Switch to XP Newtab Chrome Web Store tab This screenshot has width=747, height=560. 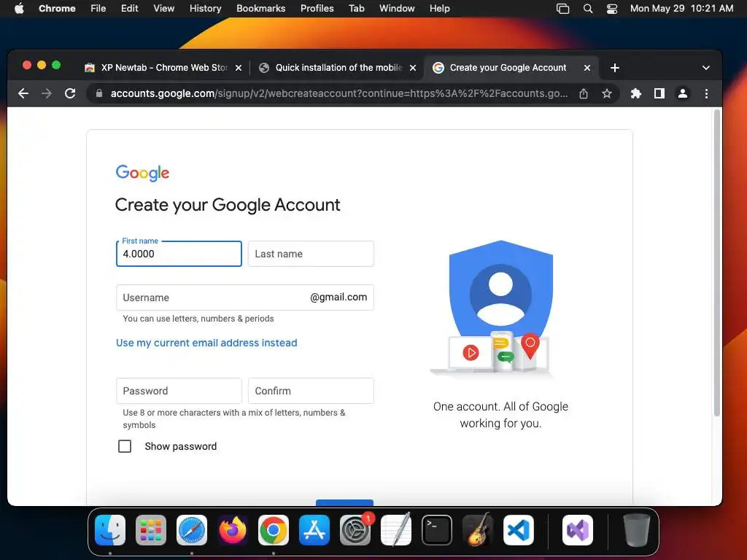coord(163,68)
